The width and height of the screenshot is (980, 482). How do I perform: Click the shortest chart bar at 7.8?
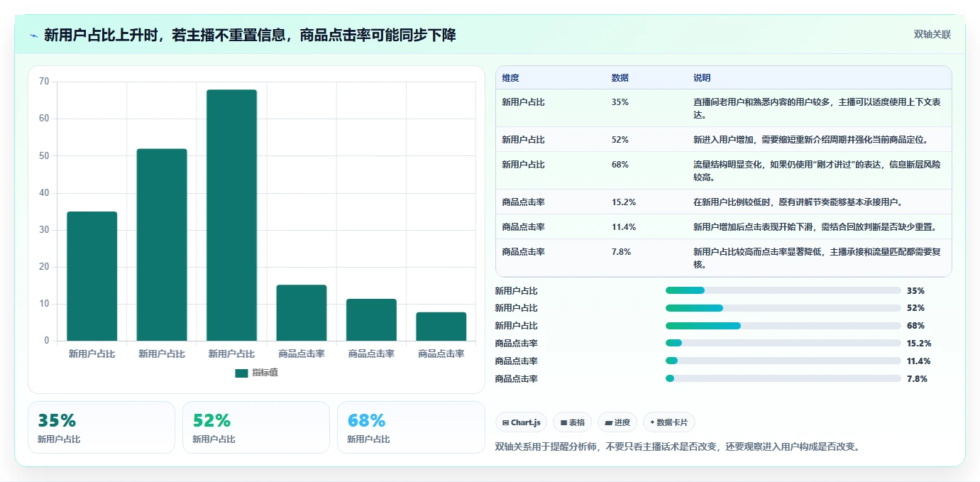441,327
